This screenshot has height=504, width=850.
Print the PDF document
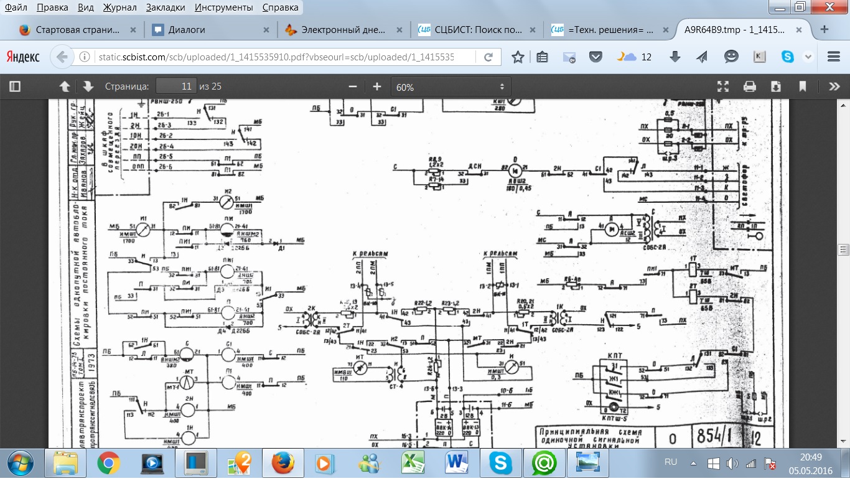(x=750, y=87)
